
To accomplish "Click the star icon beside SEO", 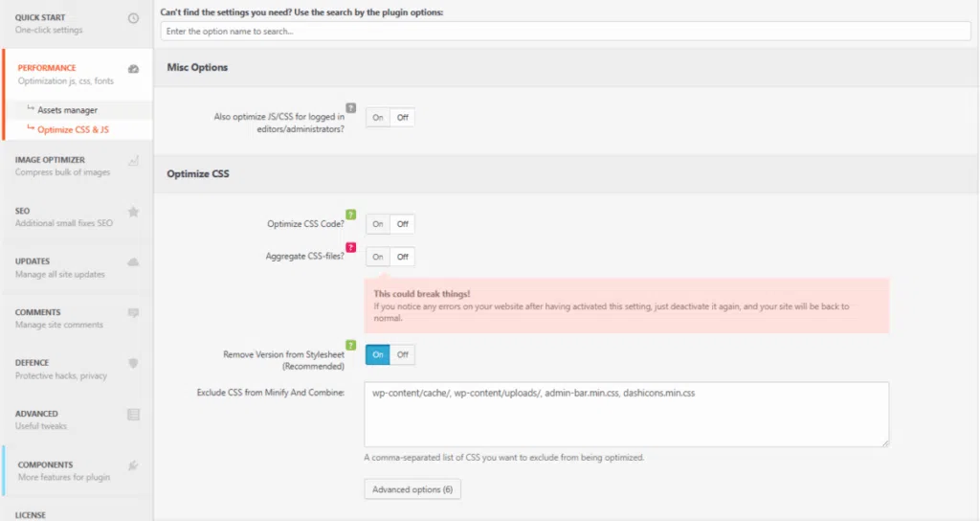I will pyautogui.click(x=133, y=211).
